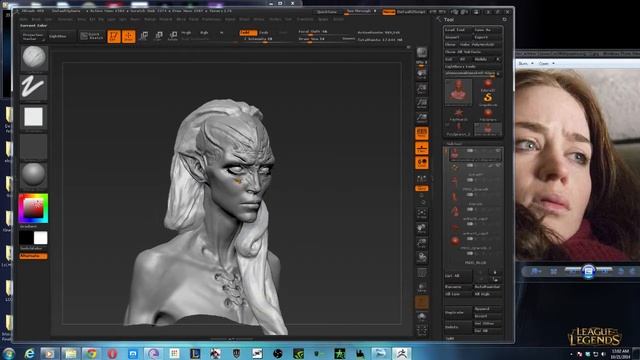The height and width of the screenshot is (360, 640).
Task: Open Google Chrome from the taskbar
Action: click(91, 353)
